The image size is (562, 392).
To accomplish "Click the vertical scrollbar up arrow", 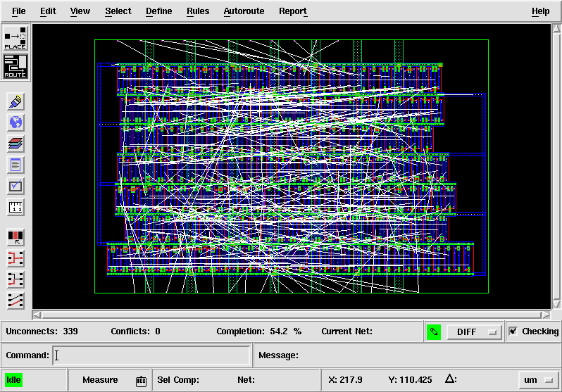I will pyautogui.click(x=556, y=29).
